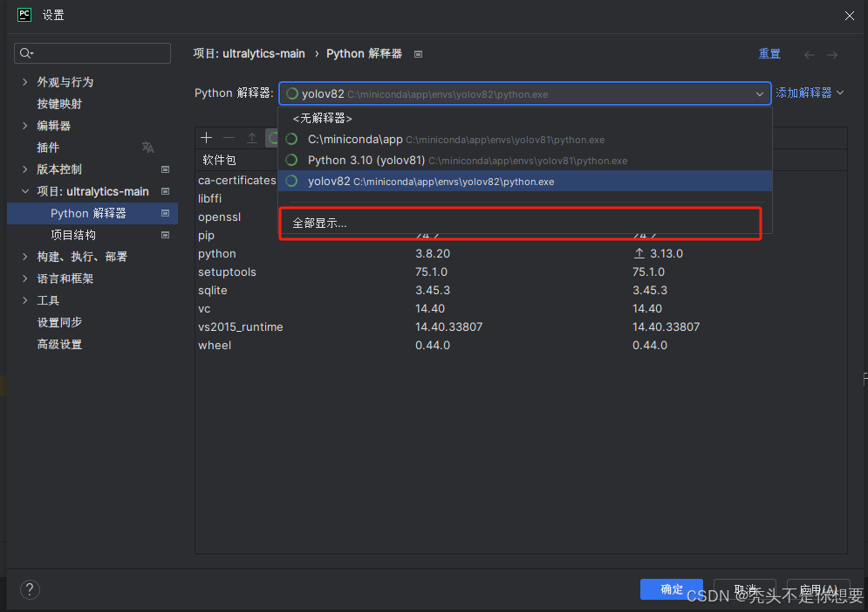868x612 pixels.
Task: Open 插件 settings page
Action: coord(48,148)
